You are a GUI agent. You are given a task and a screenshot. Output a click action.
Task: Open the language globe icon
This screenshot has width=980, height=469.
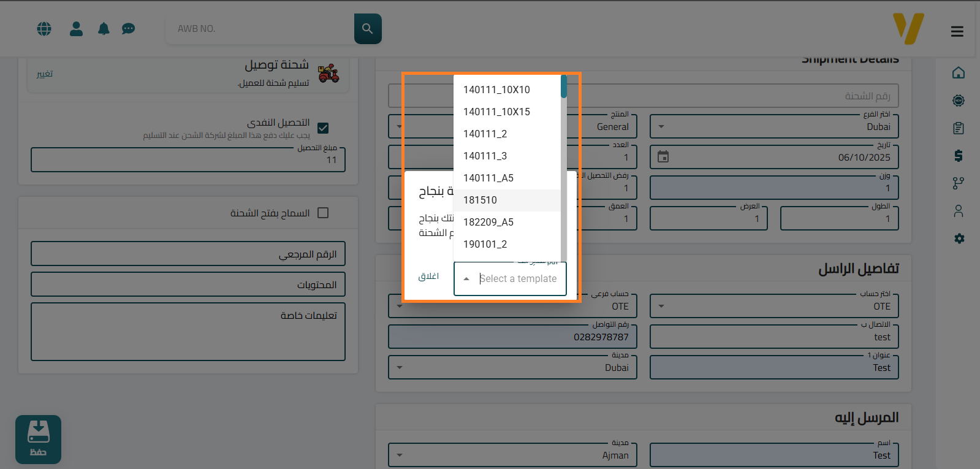tap(44, 29)
